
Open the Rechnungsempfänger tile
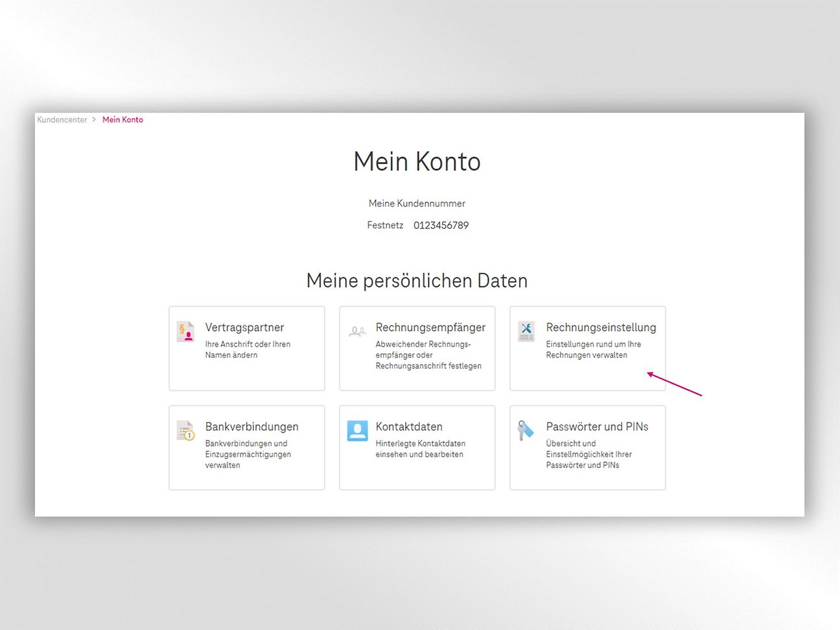tap(417, 348)
